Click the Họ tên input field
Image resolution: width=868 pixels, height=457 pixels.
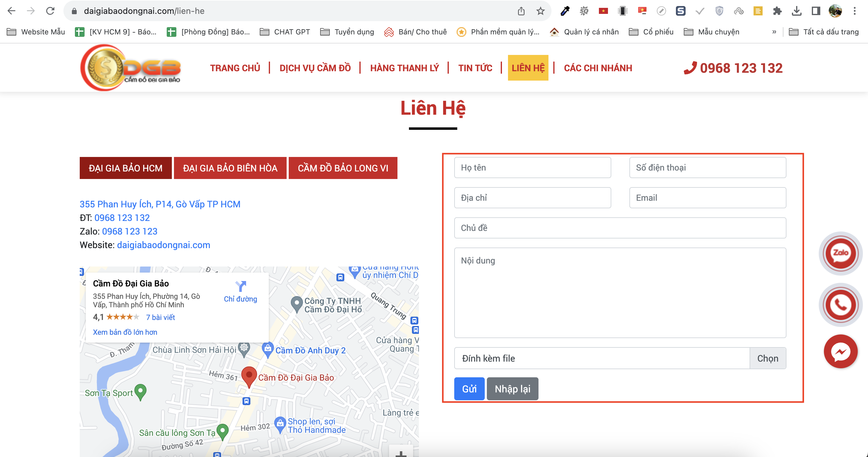(532, 168)
